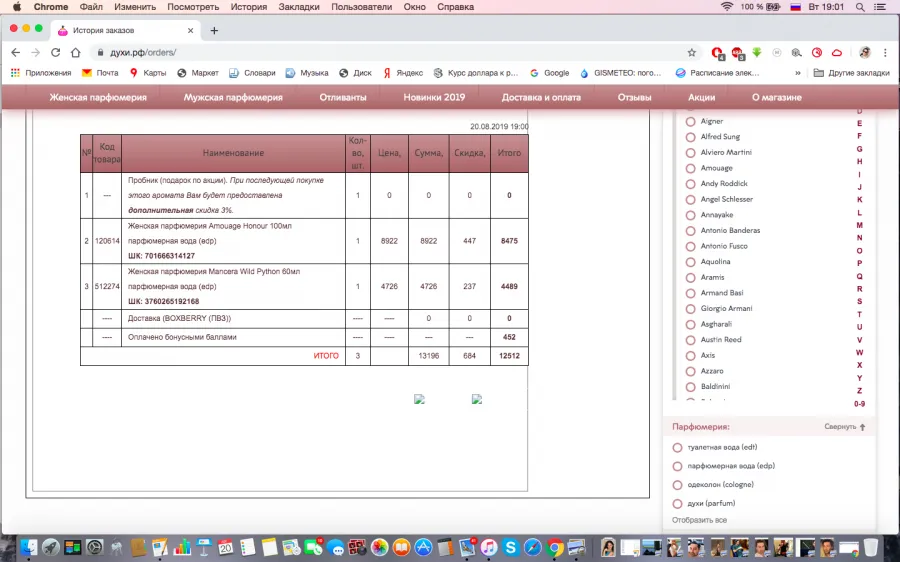Open System Preferences from the Dock
This screenshot has height=562, width=900.
pyautogui.click(x=95, y=547)
